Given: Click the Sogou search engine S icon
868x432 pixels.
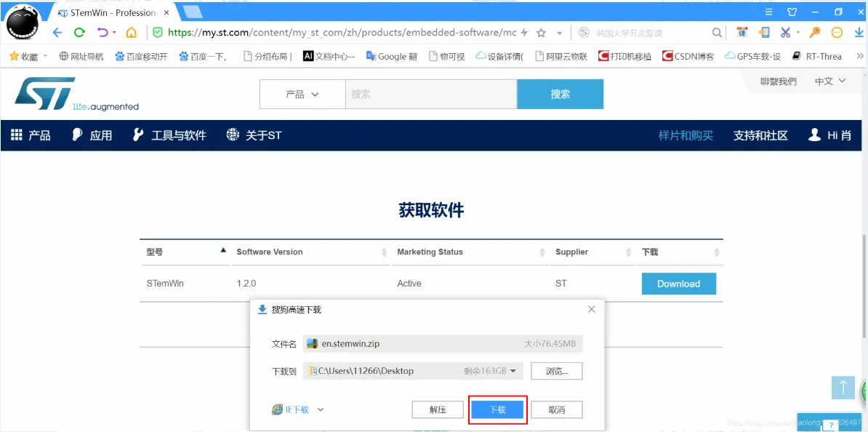Looking at the screenshot, I should point(584,33).
